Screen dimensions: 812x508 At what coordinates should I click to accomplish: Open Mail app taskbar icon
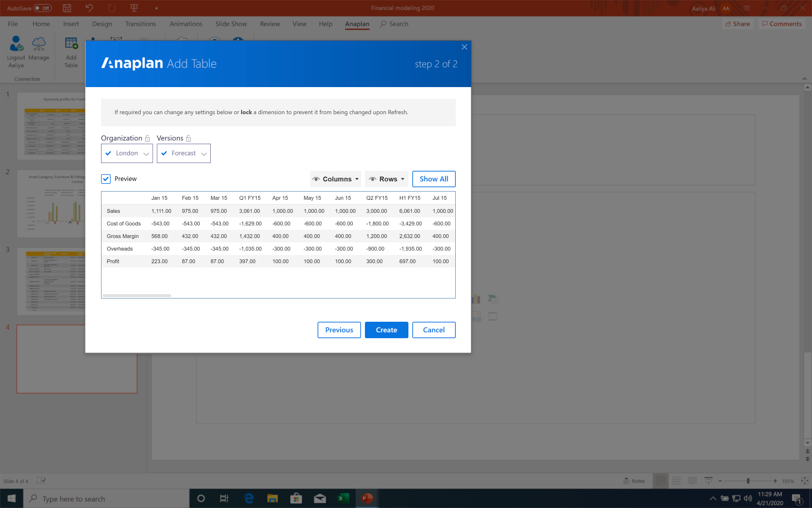click(320, 498)
